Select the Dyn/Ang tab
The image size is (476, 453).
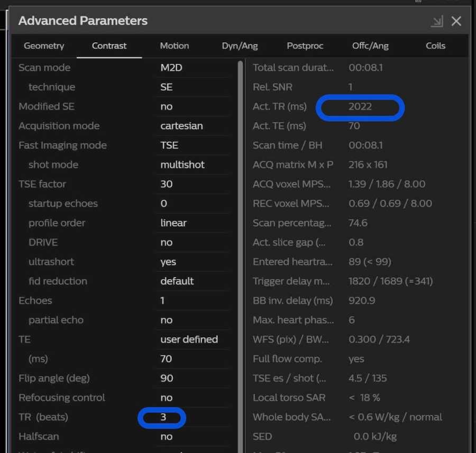(240, 46)
